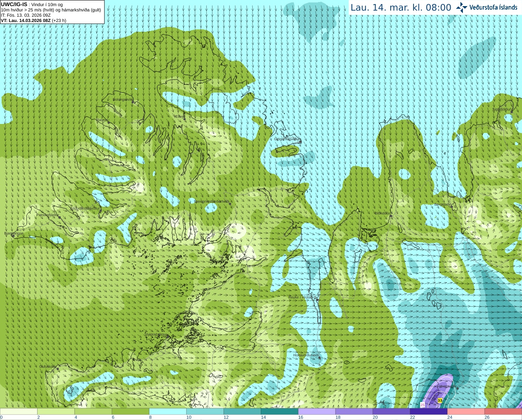Click the legend scale value 0
This screenshot has height=420, width=522.
click(1, 417)
